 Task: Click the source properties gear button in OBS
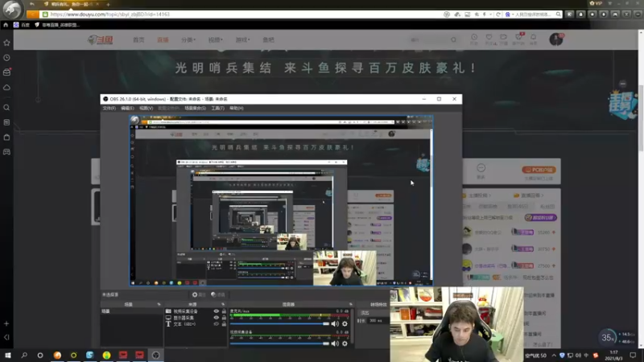[x=199, y=294]
